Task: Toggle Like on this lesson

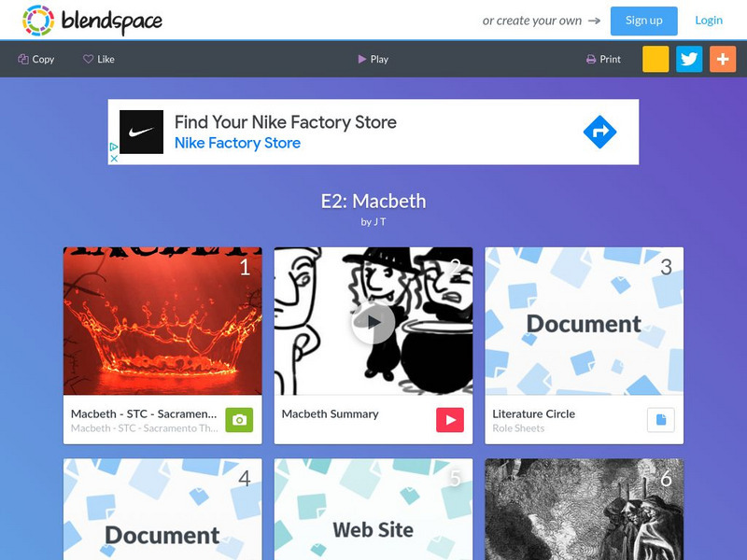Action: (99, 59)
